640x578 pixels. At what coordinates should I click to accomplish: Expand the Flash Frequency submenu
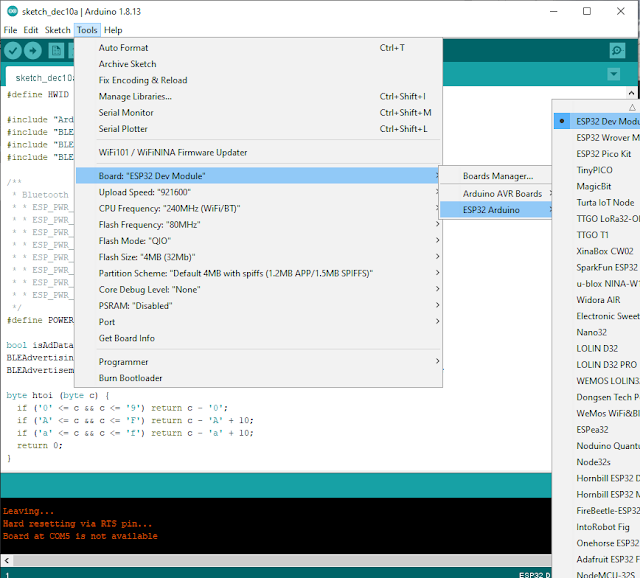point(259,225)
